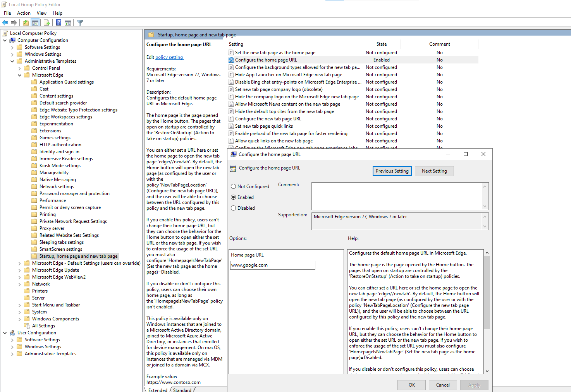
Task: Select the Disabled radio button
Action: coord(233,208)
